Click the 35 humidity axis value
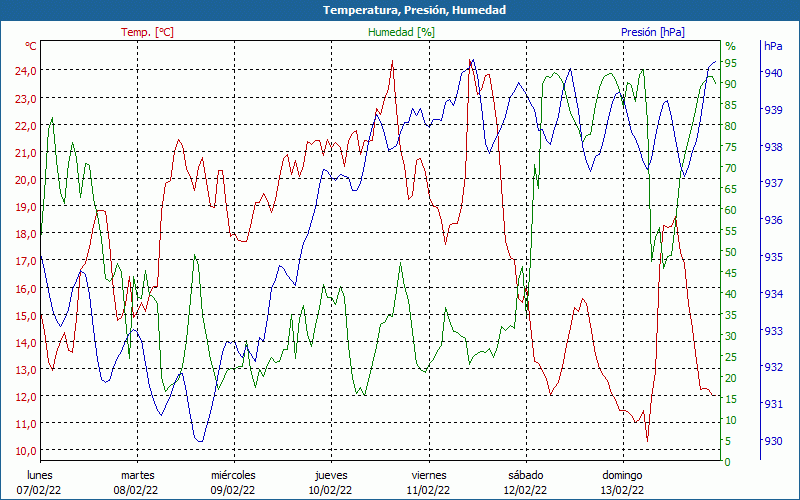The height and width of the screenshot is (500, 800). (x=731, y=315)
